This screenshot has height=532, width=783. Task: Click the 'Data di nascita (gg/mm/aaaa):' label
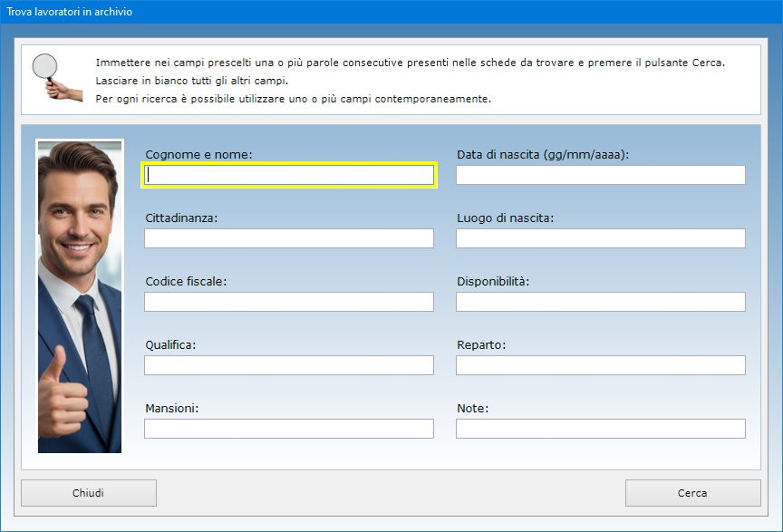[x=542, y=155]
